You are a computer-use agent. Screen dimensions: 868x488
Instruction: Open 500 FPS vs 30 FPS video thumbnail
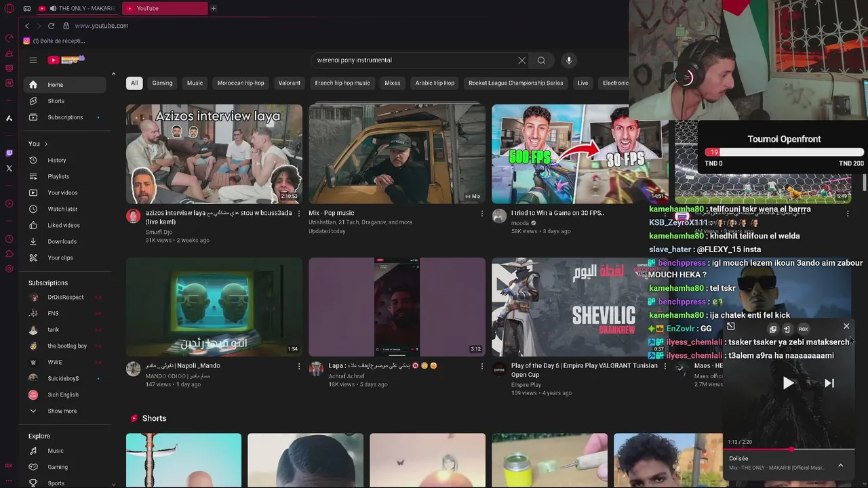pos(580,154)
